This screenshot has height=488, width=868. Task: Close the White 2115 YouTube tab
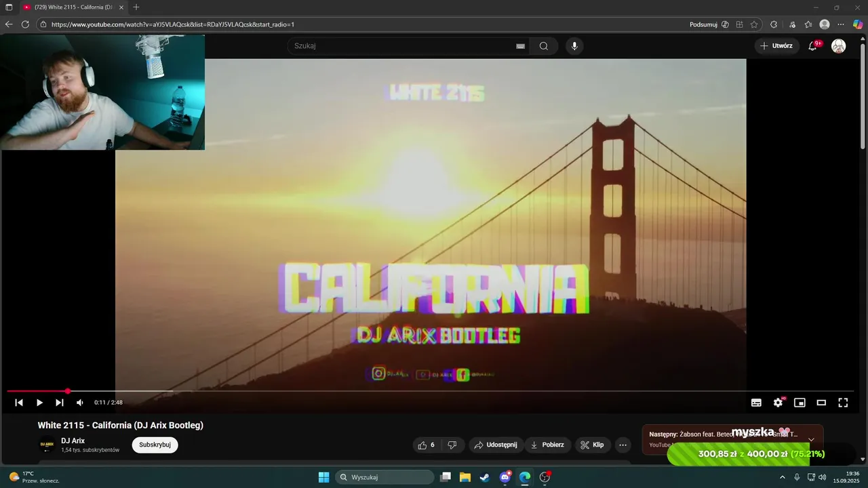pos(121,7)
